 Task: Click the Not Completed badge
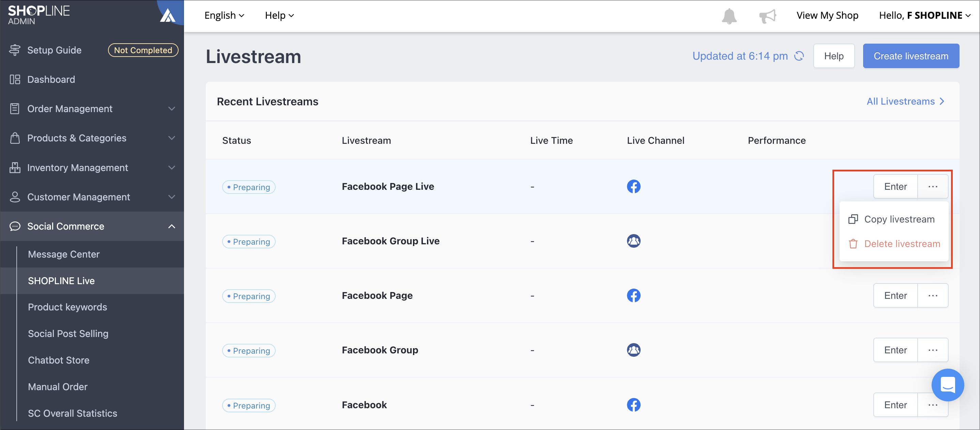143,50
